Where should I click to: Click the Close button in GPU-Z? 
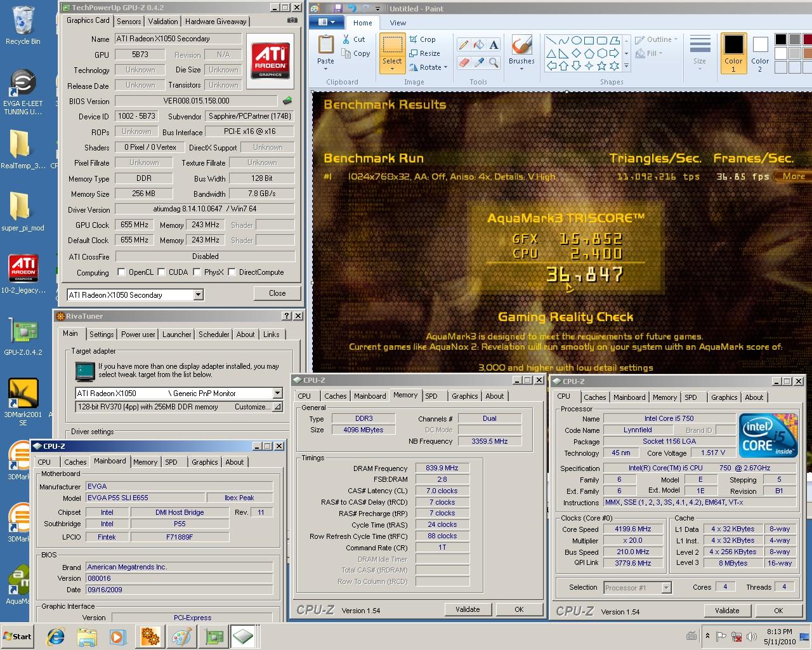pyautogui.click(x=277, y=293)
